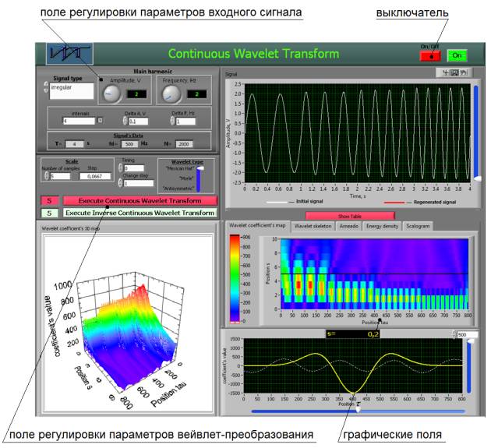The image size is (491, 448).
Task: Turn the Frequency knob dial
Action: point(171,93)
